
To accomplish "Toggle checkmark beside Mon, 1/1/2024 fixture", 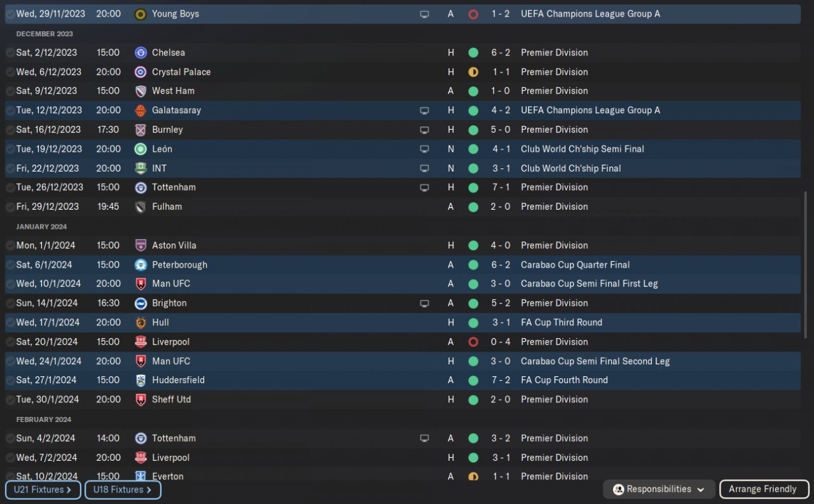I will pyautogui.click(x=10, y=245).
